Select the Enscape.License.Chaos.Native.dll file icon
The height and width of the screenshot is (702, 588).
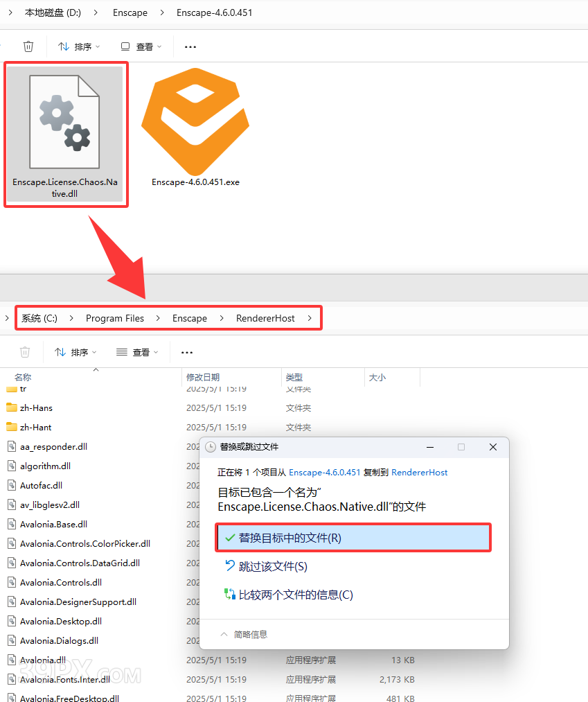pos(65,122)
